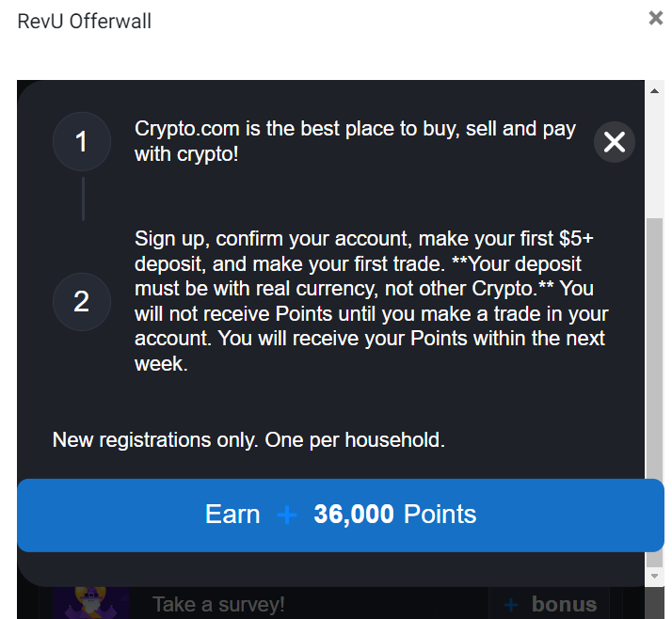Click the offerwall scrollbar thumb
This screenshot has width=672, height=619.
[654, 376]
